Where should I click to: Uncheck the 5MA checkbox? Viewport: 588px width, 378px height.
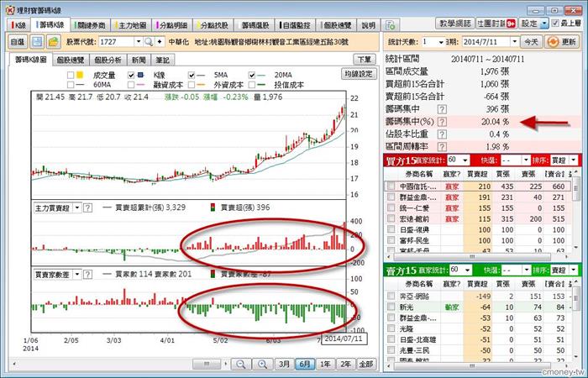pos(192,75)
